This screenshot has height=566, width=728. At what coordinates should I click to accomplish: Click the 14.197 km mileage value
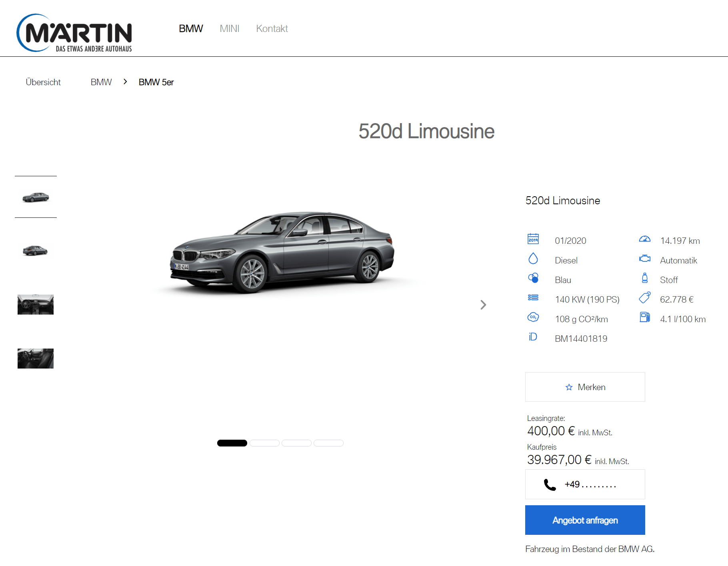pos(680,241)
